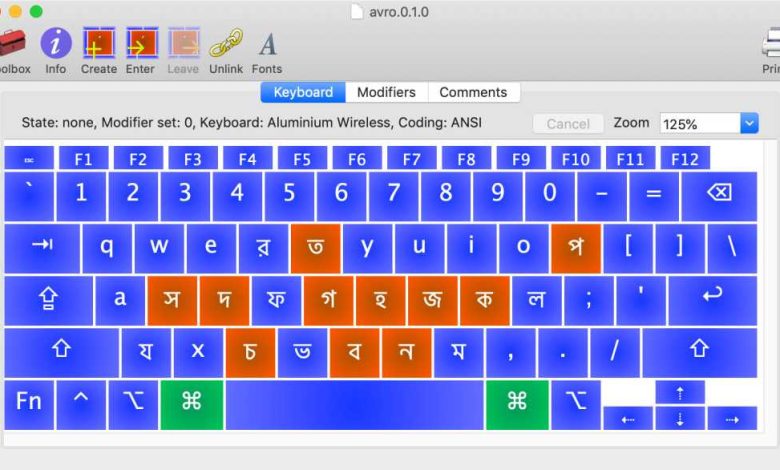The width and height of the screenshot is (780, 470).
Task: Click the F1 function key
Action: (x=84, y=159)
